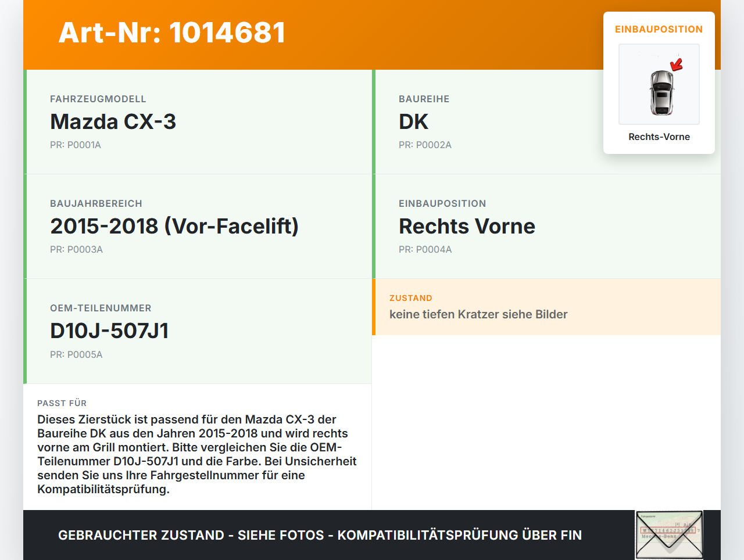Click the PR: P0002A code
This screenshot has height=560, width=744.
pos(425,145)
